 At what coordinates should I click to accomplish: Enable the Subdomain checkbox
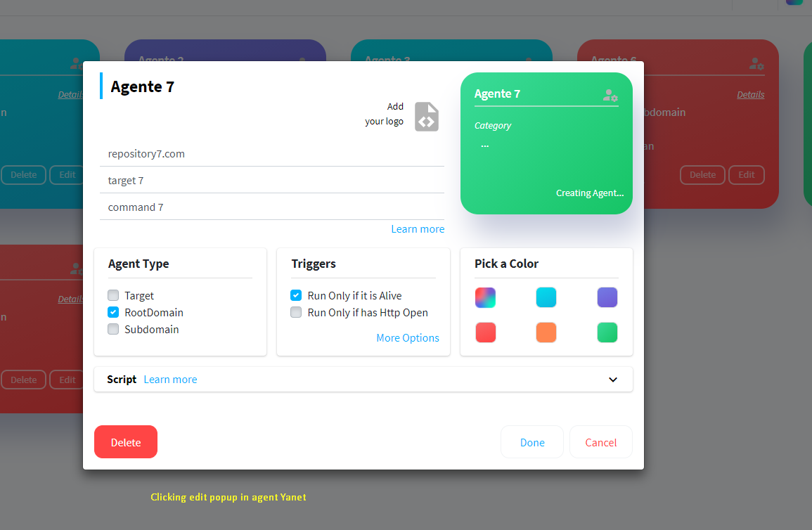coord(113,329)
